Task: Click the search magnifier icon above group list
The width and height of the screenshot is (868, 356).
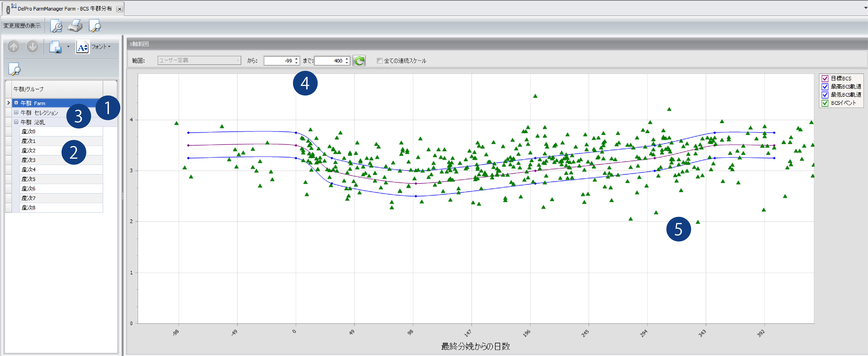Action: (x=14, y=69)
